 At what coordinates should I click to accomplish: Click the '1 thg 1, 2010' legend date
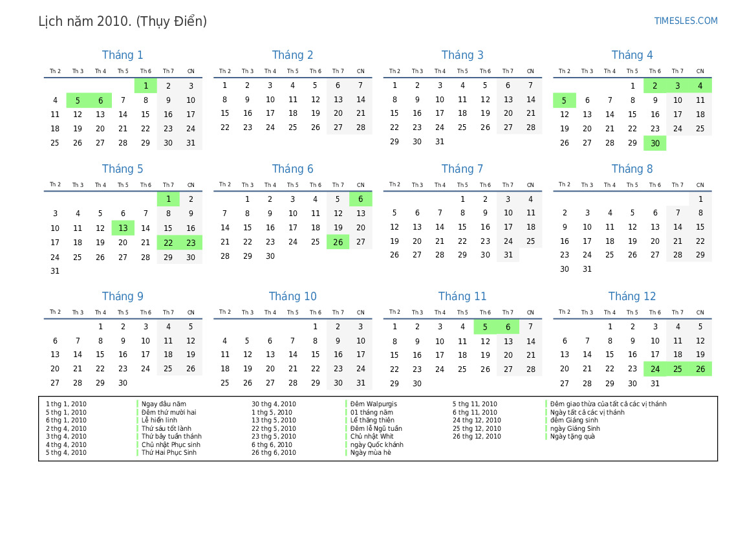point(66,404)
